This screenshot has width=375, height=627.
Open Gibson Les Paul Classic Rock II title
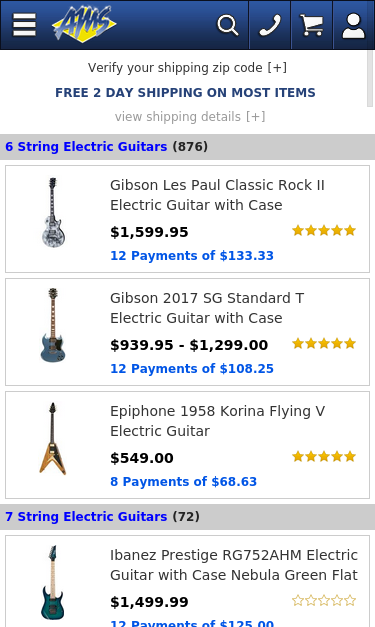point(217,195)
